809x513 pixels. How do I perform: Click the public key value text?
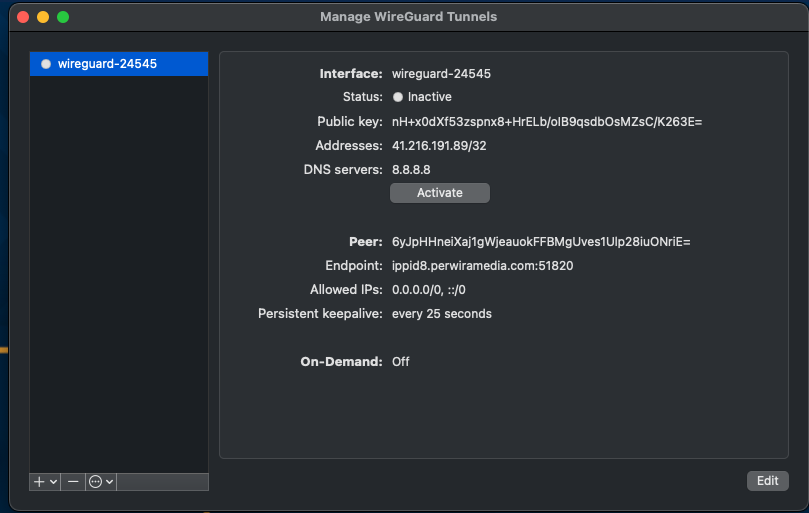547,122
